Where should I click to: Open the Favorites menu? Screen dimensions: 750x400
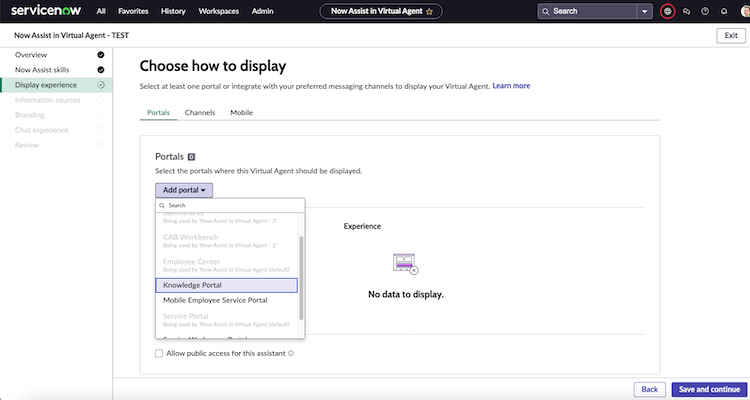[x=133, y=11]
